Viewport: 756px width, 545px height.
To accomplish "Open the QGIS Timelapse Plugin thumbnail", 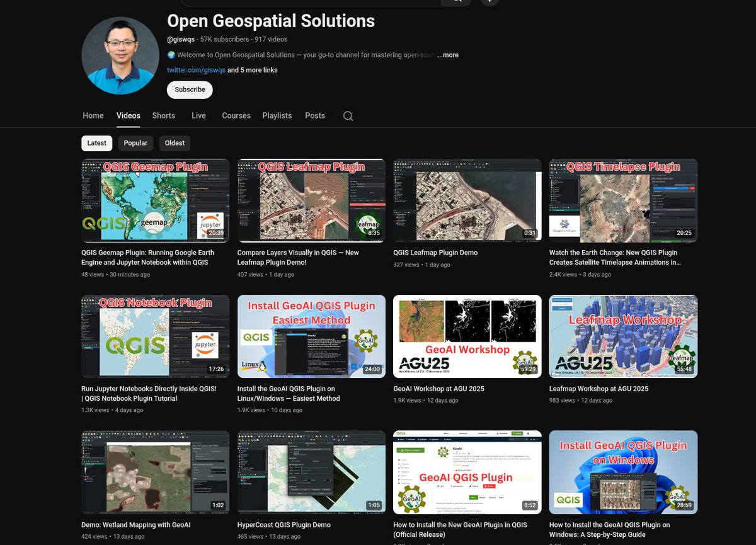I will (623, 200).
